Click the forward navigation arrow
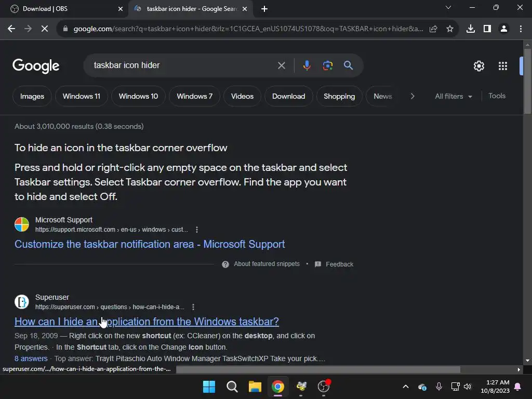The height and width of the screenshot is (399, 532). tap(28, 29)
